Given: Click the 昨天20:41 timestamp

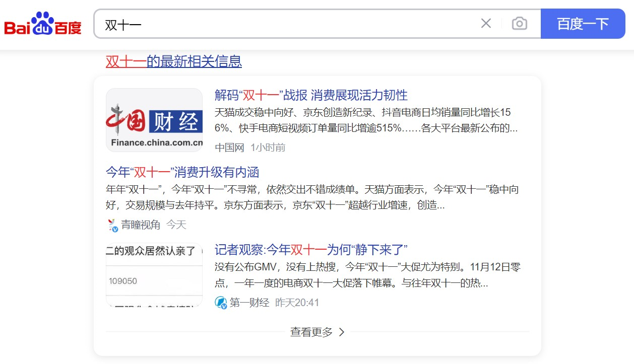Looking at the screenshot, I should (x=297, y=303).
